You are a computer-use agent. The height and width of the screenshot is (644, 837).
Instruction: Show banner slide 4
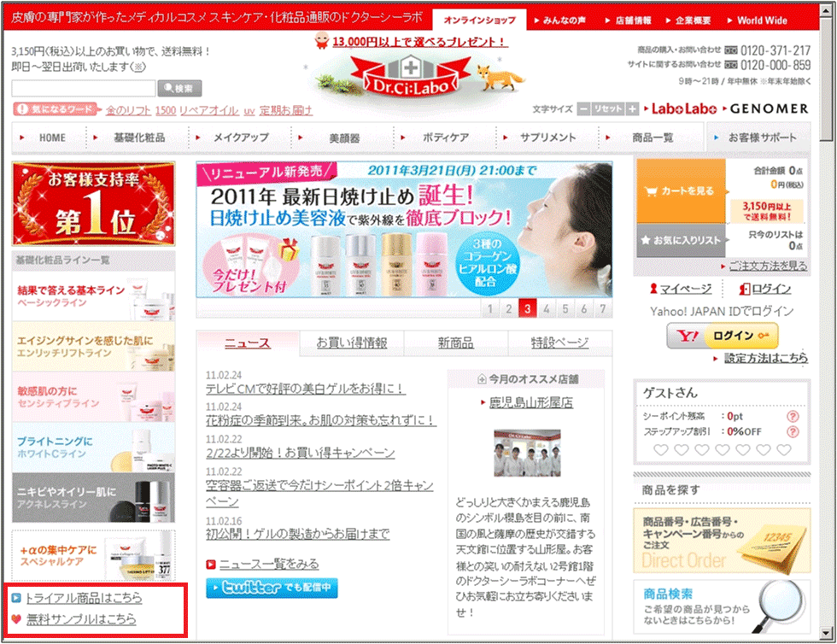click(546, 308)
